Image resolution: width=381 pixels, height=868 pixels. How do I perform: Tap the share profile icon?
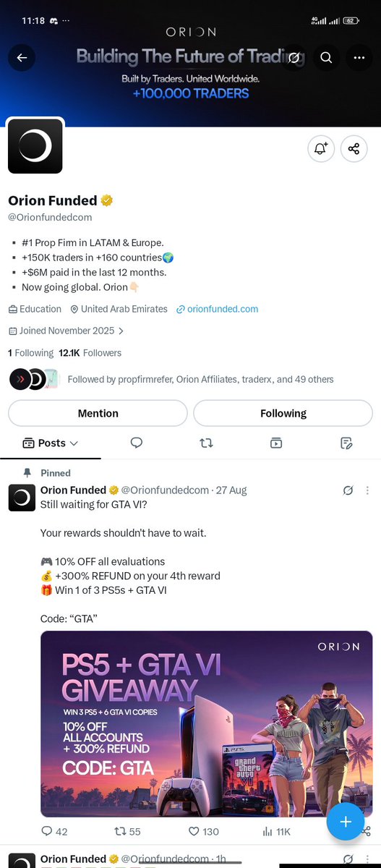(x=354, y=148)
